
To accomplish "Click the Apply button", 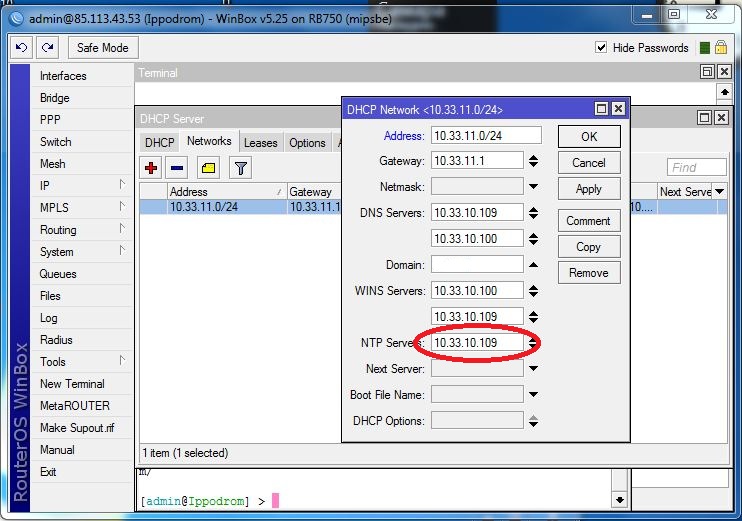I will point(589,189).
